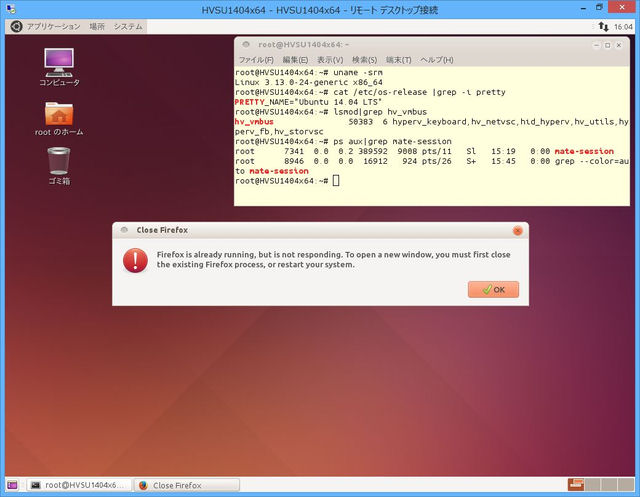Click the 'Linux 3.13.0-24-generic' output line
Viewport: 640px width, 497px height.
309,82
